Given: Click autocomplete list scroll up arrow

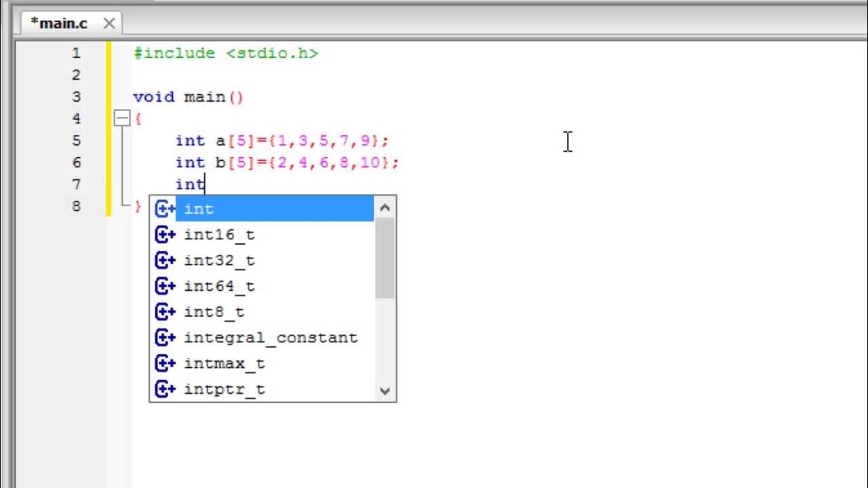Looking at the screenshot, I should (x=385, y=207).
